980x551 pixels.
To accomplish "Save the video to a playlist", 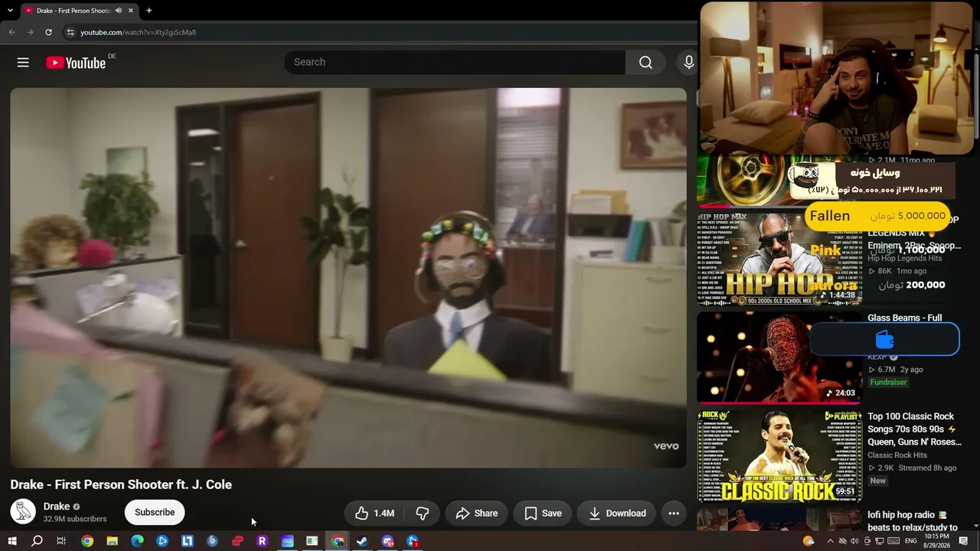I will coord(543,514).
